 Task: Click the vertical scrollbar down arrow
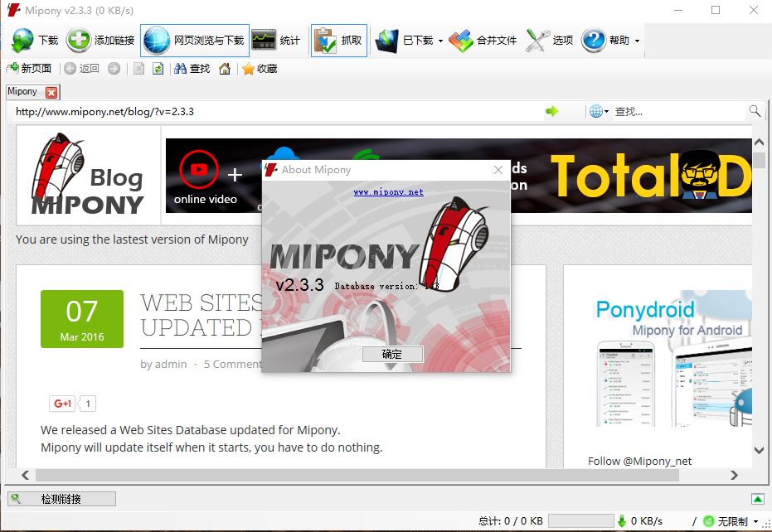pyautogui.click(x=759, y=450)
